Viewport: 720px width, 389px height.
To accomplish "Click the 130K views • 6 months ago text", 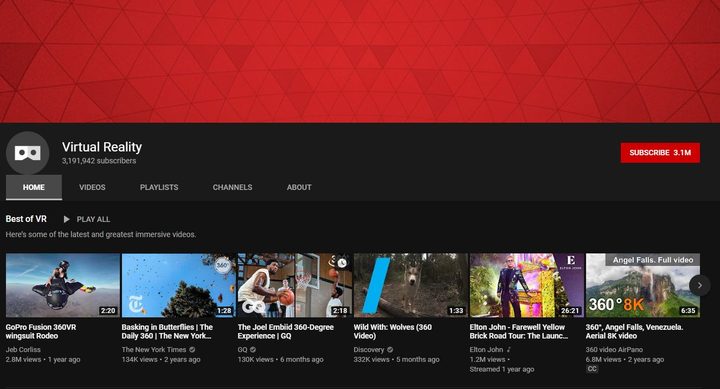I will (x=280, y=359).
